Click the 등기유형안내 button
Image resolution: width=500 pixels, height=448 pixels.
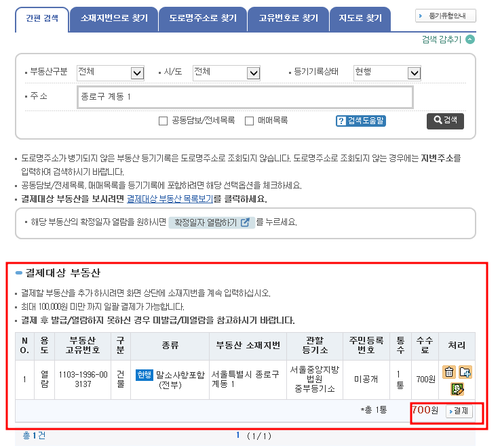click(x=446, y=16)
